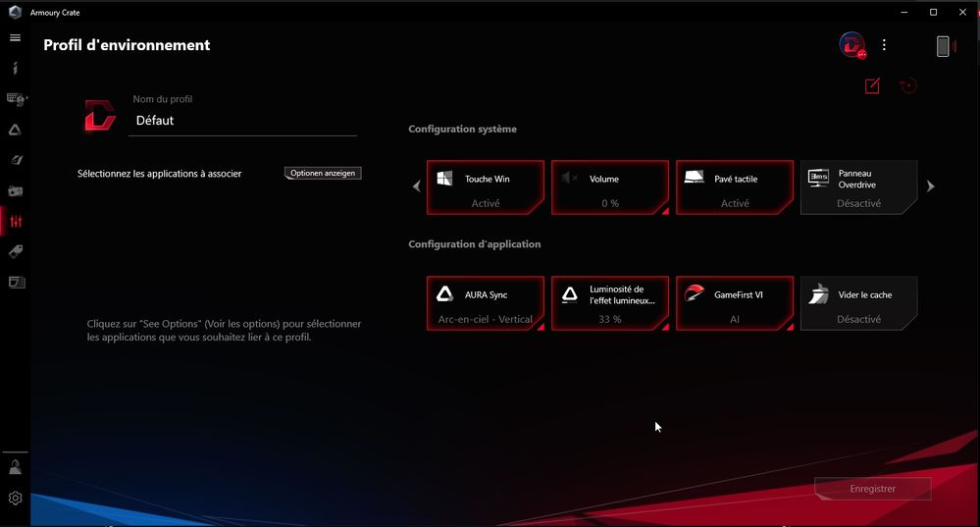Click the 'Configuration d'application' heading

click(475, 244)
